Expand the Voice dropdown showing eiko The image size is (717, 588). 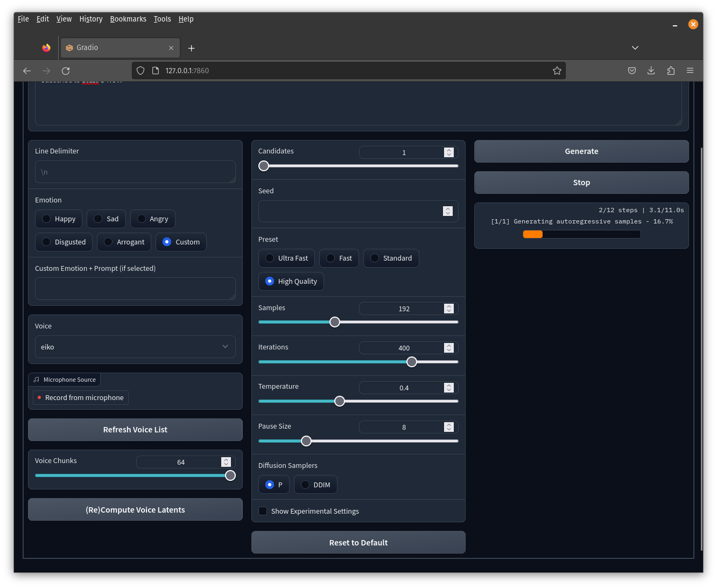pyautogui.click(x=135, y=347)
